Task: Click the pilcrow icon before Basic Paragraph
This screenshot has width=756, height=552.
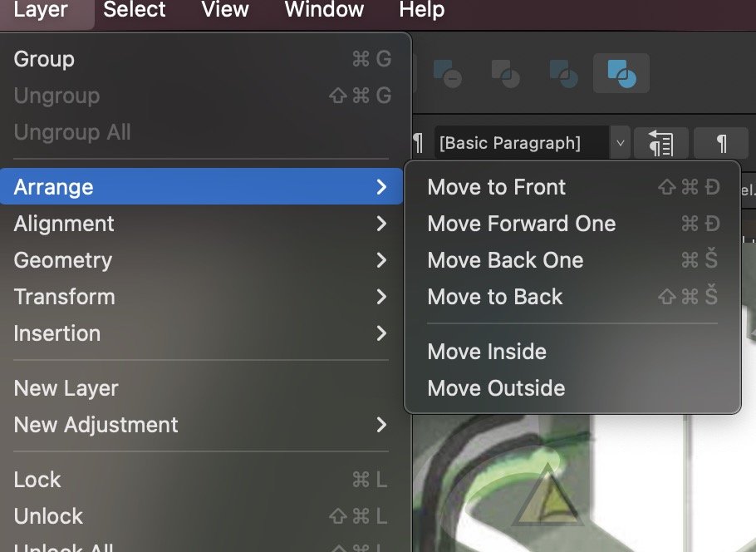Action: pos(419,142)
